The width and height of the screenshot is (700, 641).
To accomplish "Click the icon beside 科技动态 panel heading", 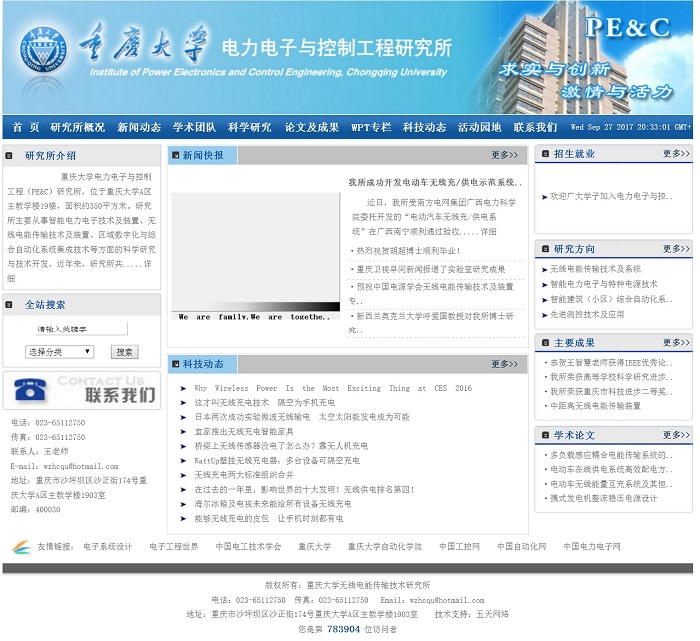I will [x=175, y=364].
